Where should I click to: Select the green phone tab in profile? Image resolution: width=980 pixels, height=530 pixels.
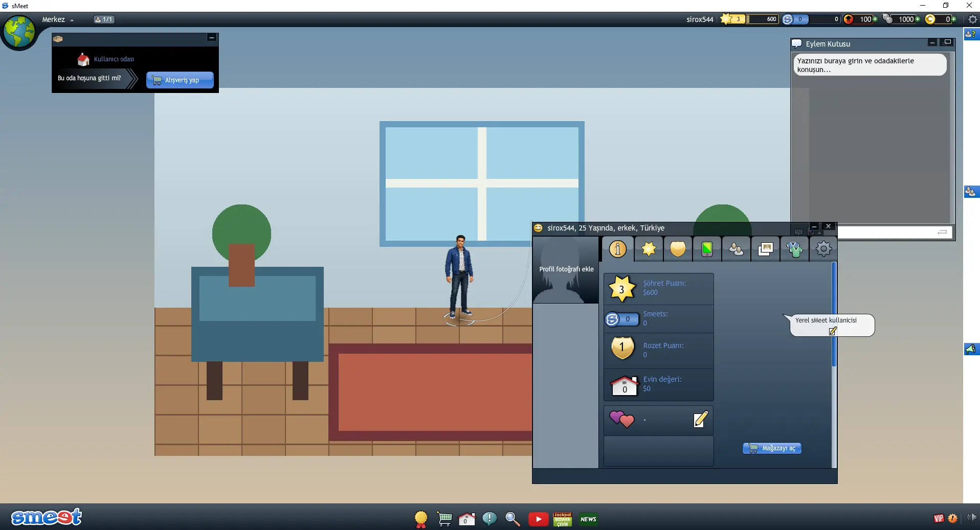pyautogui.click(x=707, y=249)
